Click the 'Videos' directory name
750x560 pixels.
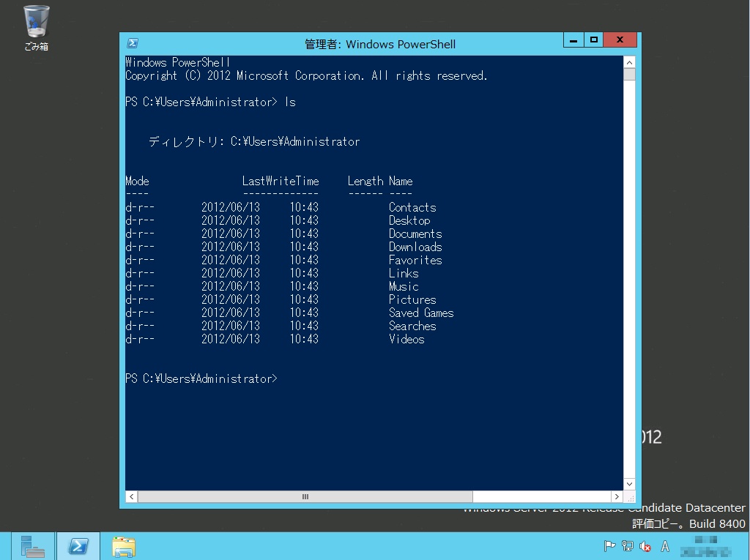coord(406,339)
